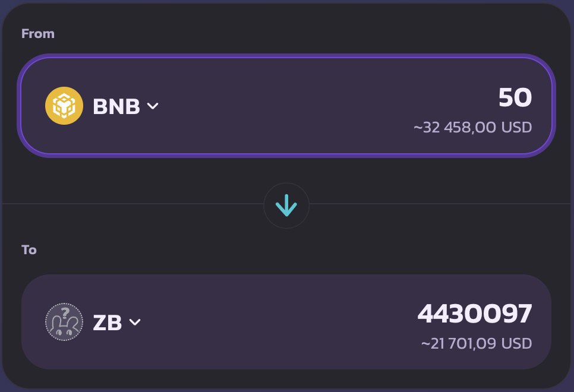The width and height of the screenshot is (574, 392).
Task: Select the highlighted From token card
Action: 286,106
